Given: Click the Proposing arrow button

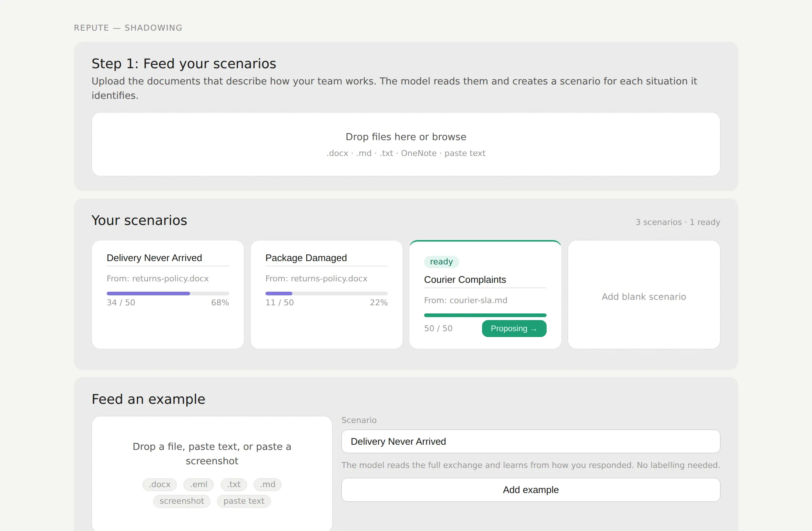Looking at the screenshot, I should [x=514, y=329].
